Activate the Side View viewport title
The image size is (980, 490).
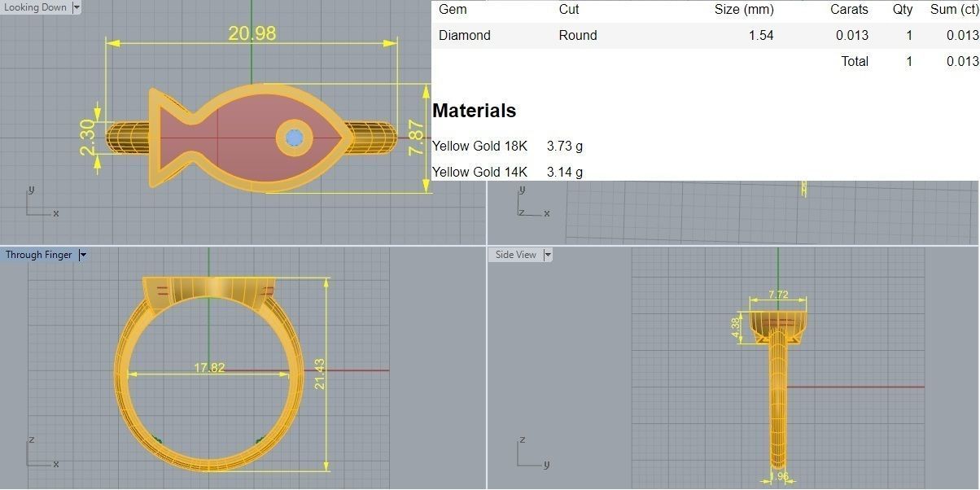[x=516, y=255]
